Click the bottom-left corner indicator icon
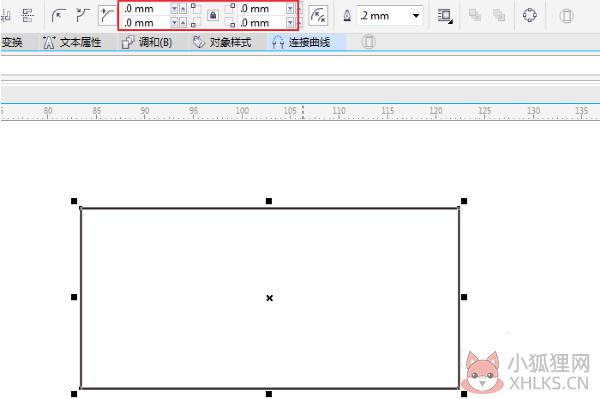The width and height of the screenshot is (600, 399). pyautogui.click(x=196, y=23)
